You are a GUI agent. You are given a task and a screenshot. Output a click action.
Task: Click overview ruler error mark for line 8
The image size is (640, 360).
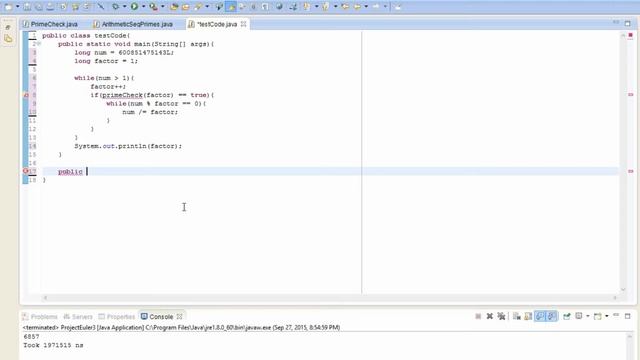click(631, 95)
